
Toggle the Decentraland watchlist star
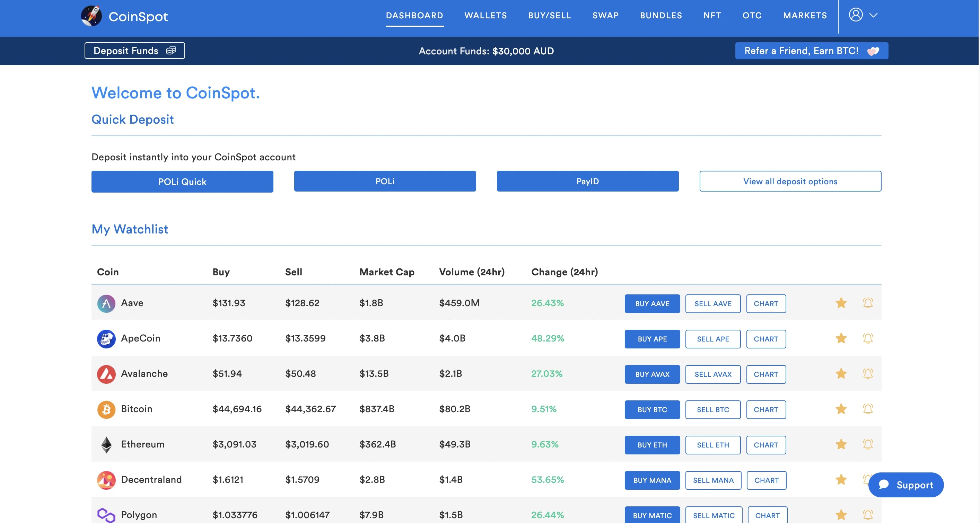point(841,479)
